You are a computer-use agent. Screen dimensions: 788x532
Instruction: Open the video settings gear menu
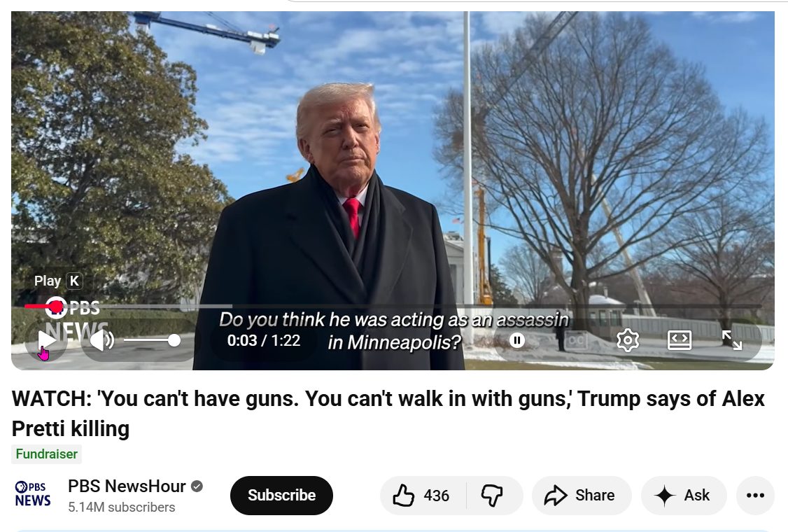pos(628,340)
